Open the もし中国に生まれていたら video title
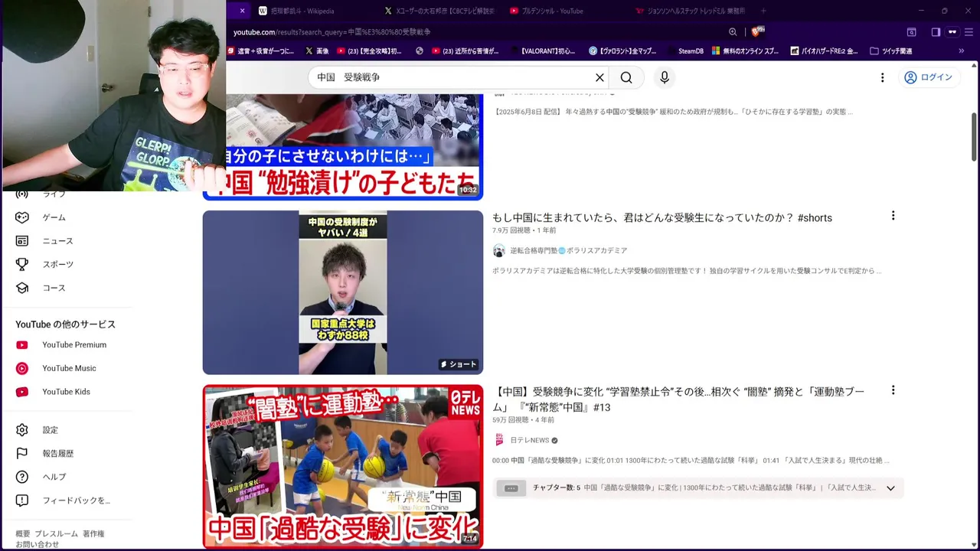The width and height of the screenshot is (980, 551). click(662, 218)
